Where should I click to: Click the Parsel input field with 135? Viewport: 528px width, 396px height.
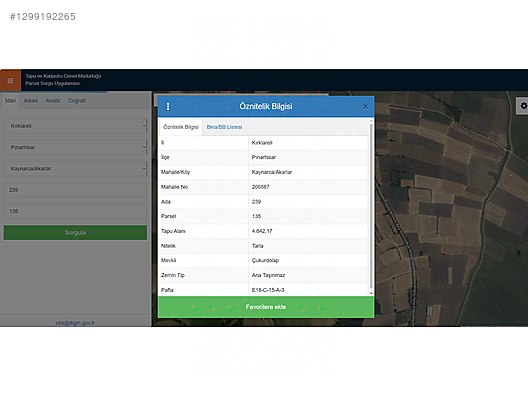pyautogui.click(x=76, y=211)
